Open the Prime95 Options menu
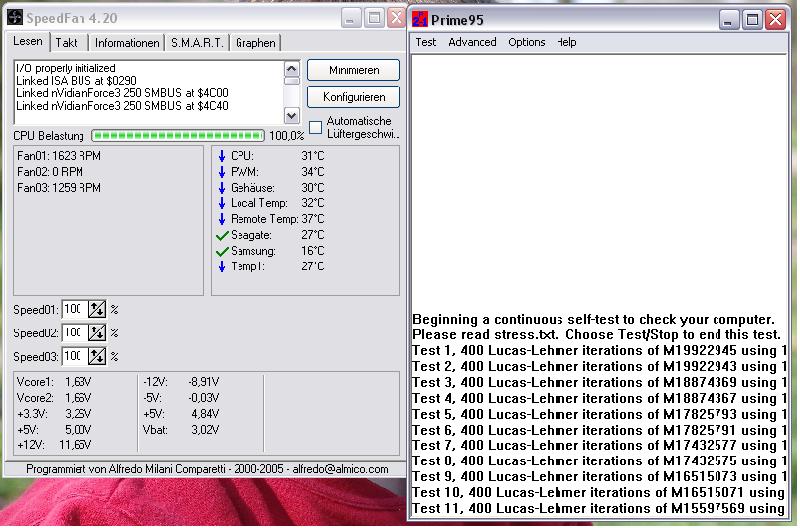 pos(527,42)
